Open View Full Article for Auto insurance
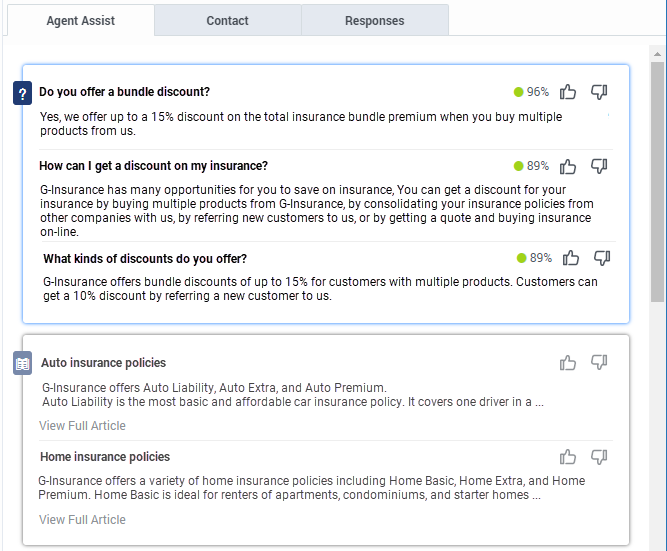 coord(82,425)
